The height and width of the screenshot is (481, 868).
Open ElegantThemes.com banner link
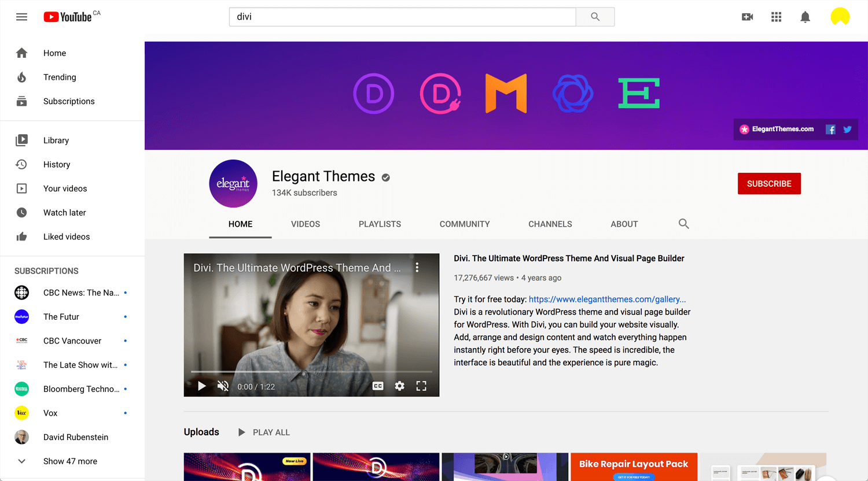point(777,129)
